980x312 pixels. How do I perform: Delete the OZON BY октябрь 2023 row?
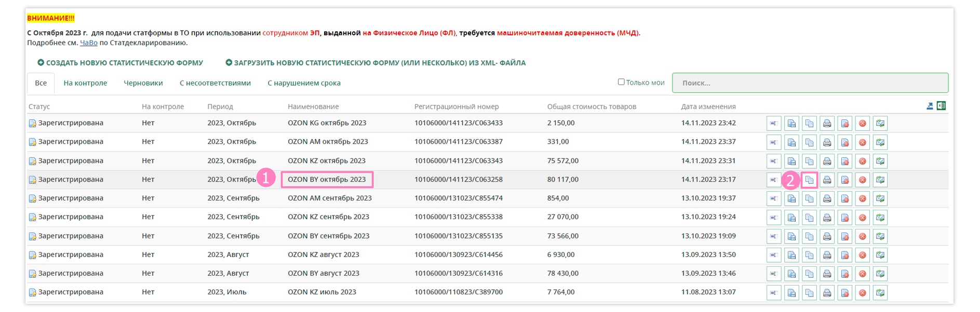[863, 180]
